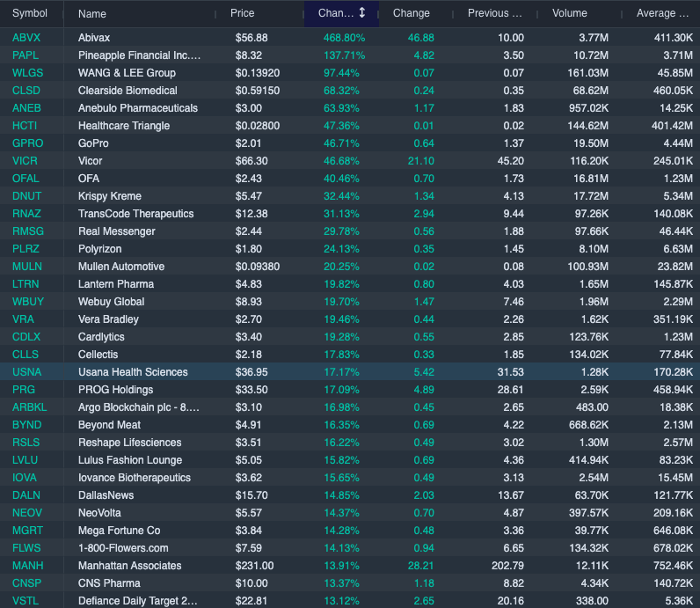Click 1-800-Flowers.com name cell
This screenshot has height=608, width=700.
[123, 548]
